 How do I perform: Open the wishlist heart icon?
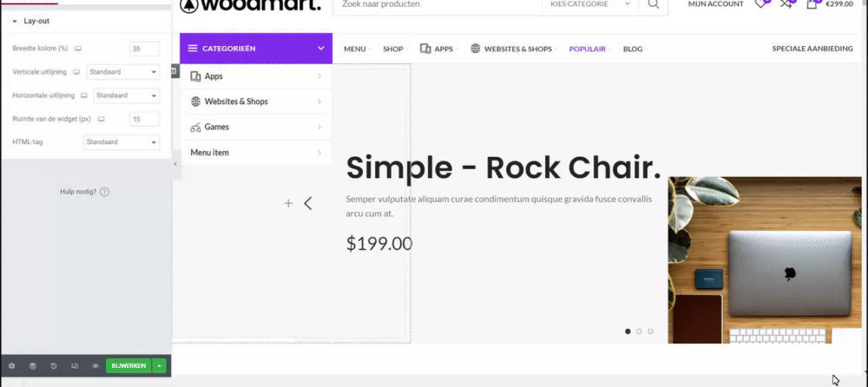coord(760,4)
